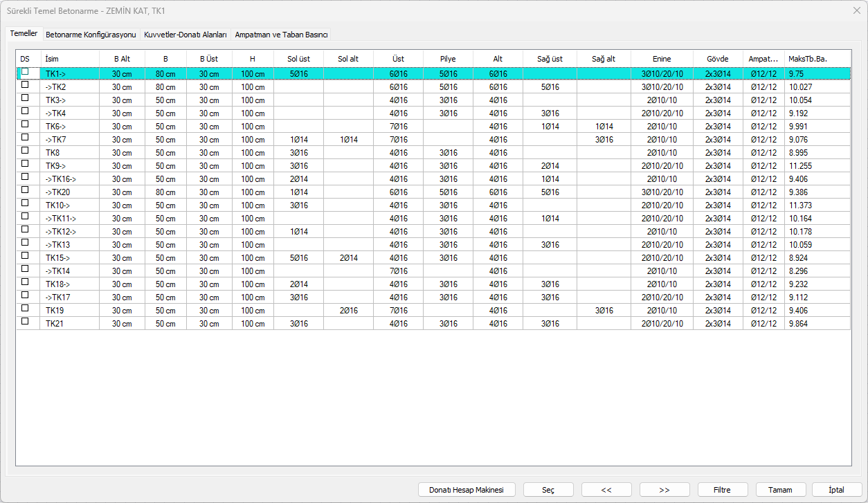Open the Filtre button
The height and width of the screenshot is (503, 868).
[723, 490]
